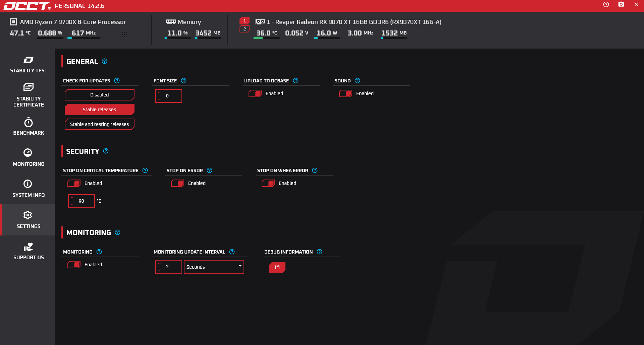The image size is (644, 345).
Task: Select Disabled for update checks
Action: [x=100, y=95]
